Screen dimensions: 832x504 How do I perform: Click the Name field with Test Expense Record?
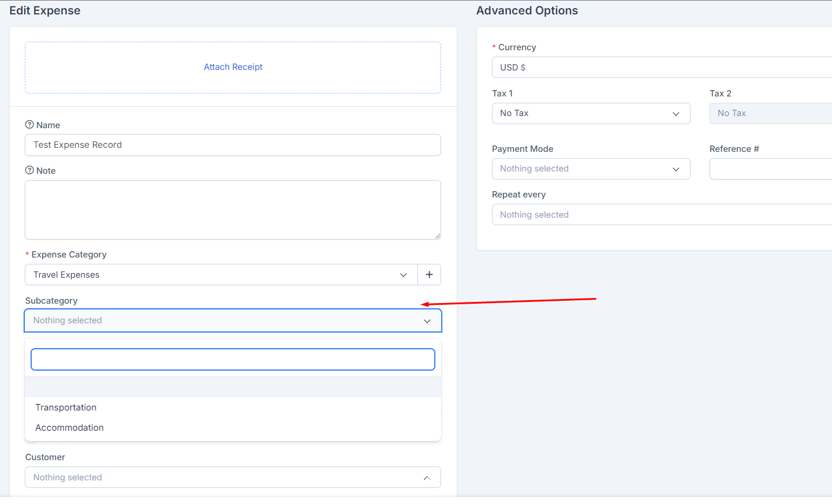(233, 145)
